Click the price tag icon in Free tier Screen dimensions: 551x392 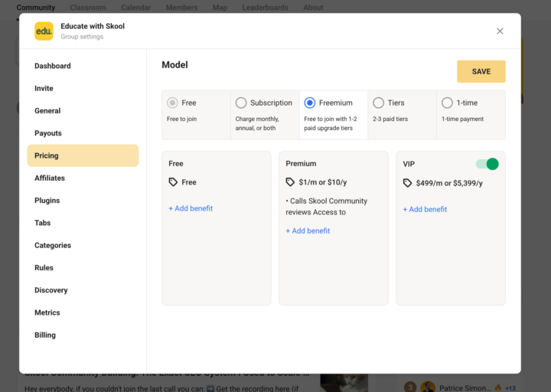(x=173, y=182)
